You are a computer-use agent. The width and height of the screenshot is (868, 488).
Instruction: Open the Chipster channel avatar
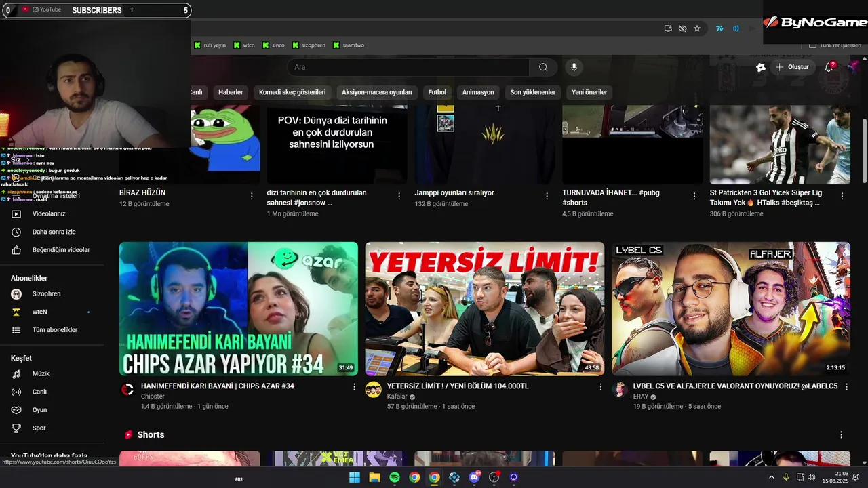[x=127, y=390]
